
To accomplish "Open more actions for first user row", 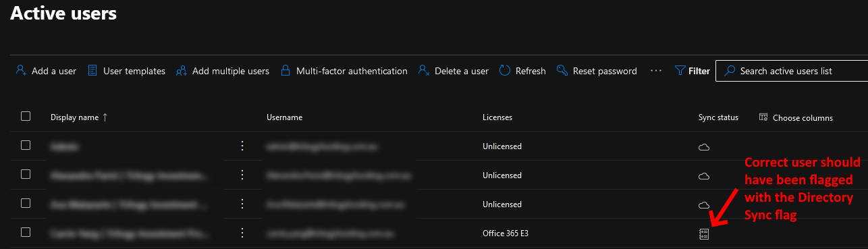I will tap(242, 146).
